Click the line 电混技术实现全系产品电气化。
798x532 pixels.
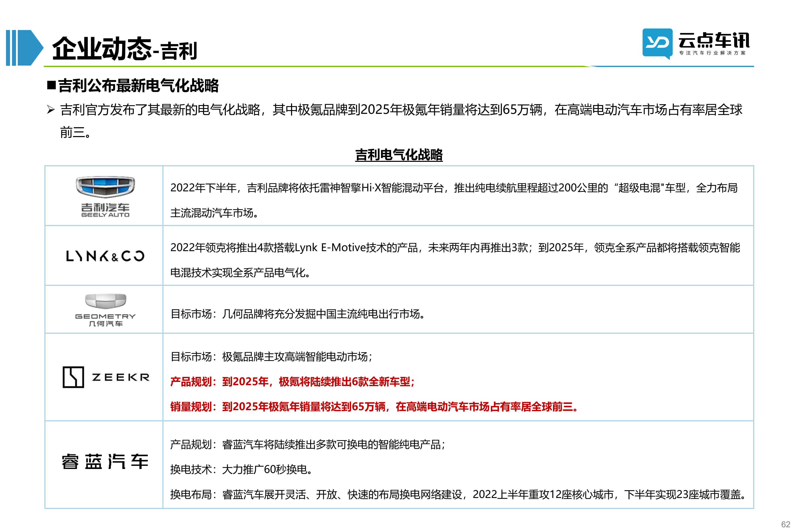pos(241,272)
